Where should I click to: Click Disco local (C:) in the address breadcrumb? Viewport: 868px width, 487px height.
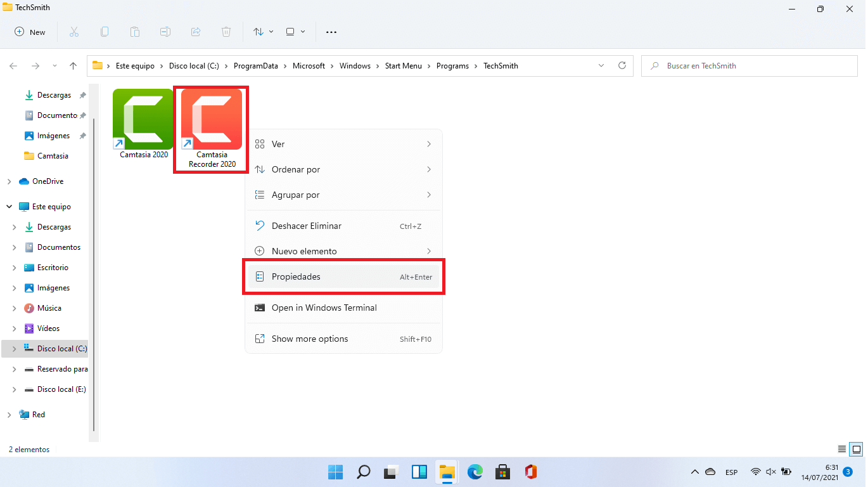pos(194,66)
